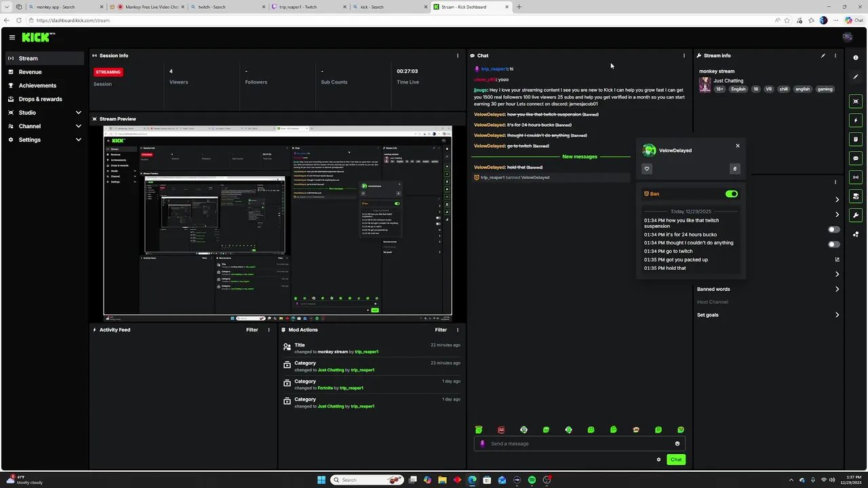Click the New messages divider label
The width and height of the screenshot is (868, 488).
pyautogui.click(x=580, y=157)
